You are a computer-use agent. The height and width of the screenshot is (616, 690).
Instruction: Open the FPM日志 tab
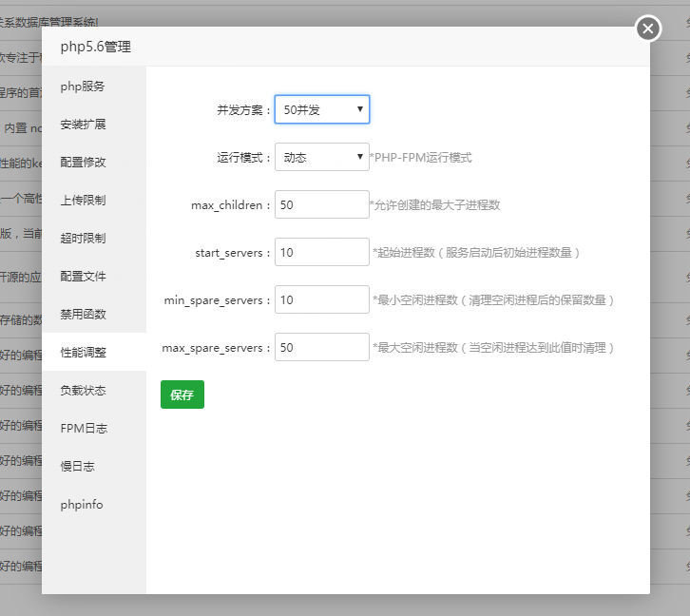click(83, 429)
